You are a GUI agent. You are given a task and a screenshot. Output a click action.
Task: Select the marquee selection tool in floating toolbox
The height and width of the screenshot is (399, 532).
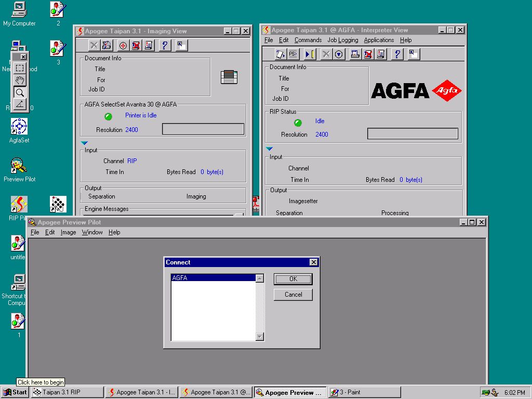tap(20, 68)
